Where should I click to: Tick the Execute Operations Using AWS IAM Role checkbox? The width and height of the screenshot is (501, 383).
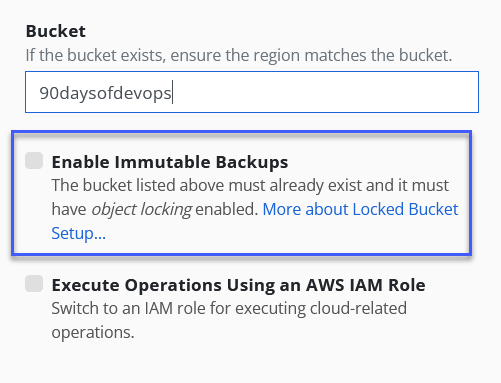(x=34, y=284)
